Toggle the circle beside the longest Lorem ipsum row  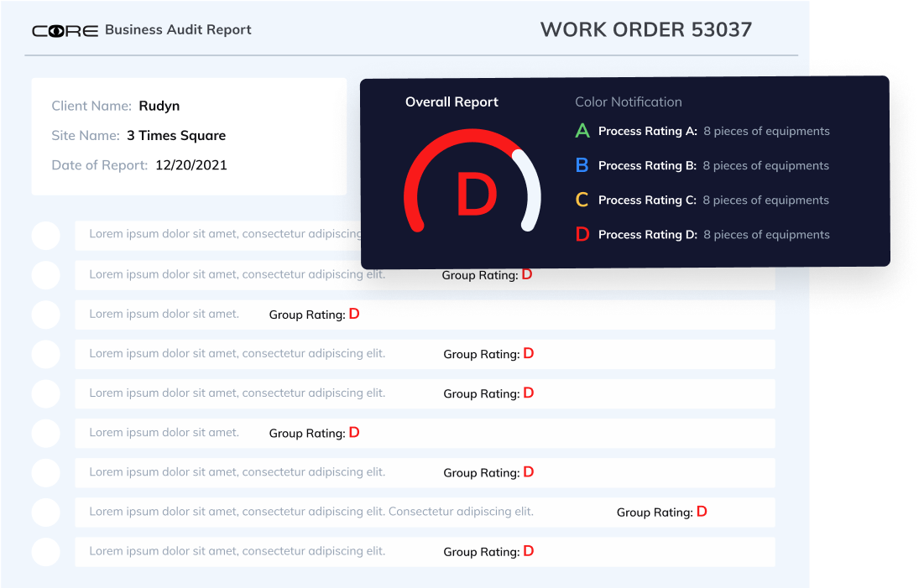tap(46, 512)
